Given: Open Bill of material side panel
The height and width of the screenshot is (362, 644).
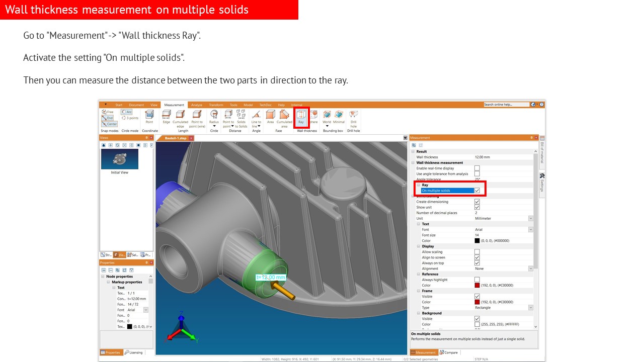Looking at the screenshot, I should pyautogui.click(x=542, y=153).
